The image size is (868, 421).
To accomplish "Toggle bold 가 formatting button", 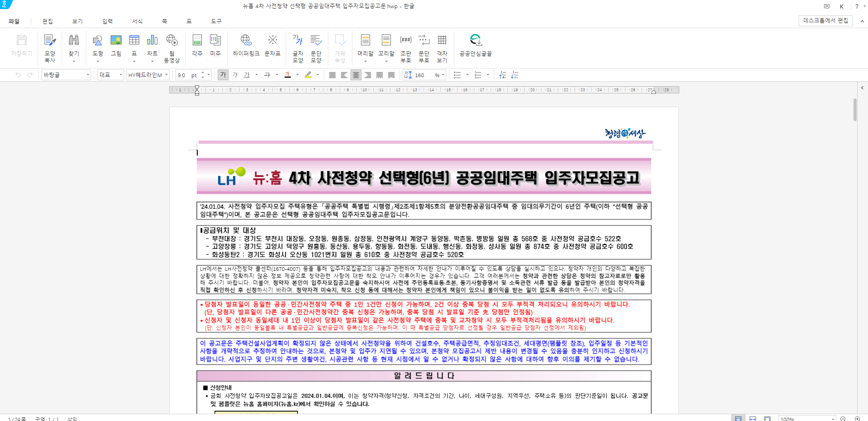I will (x=223, y=75).
